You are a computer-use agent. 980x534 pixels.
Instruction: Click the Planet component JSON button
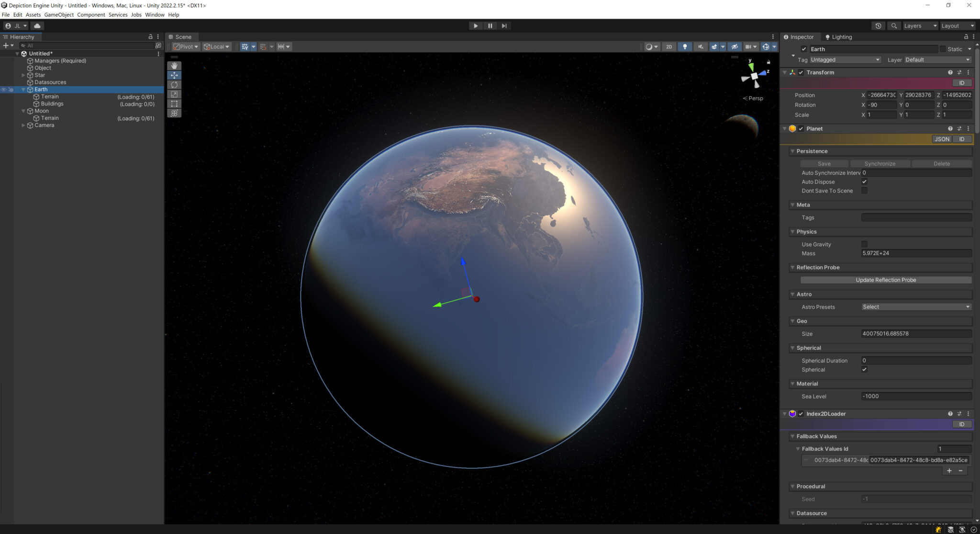pos(942,139)
